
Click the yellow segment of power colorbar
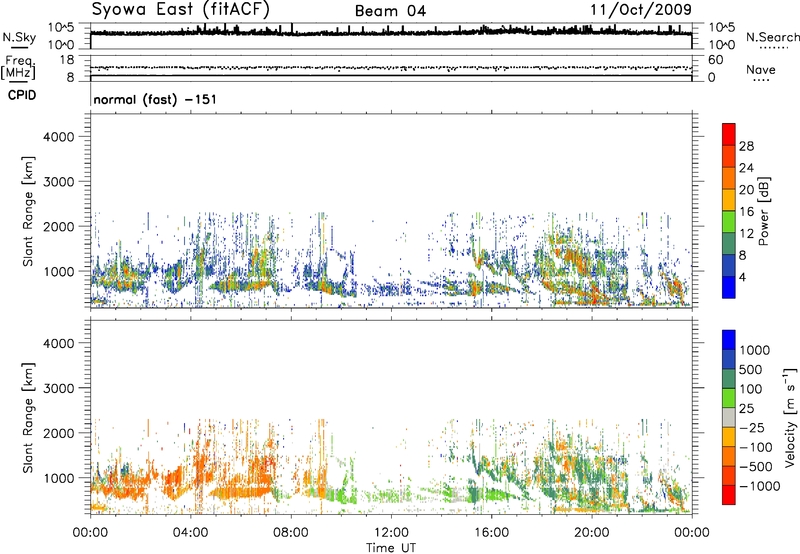[x=729, y=199]
